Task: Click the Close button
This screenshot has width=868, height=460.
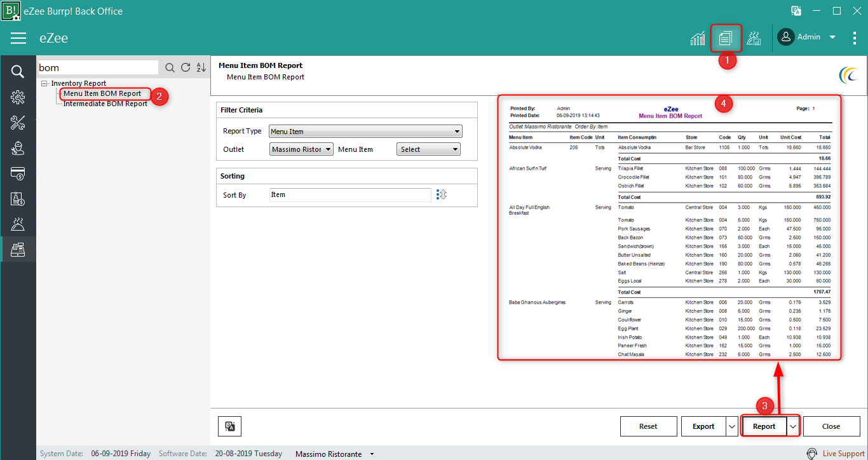Action: [831, 426]
